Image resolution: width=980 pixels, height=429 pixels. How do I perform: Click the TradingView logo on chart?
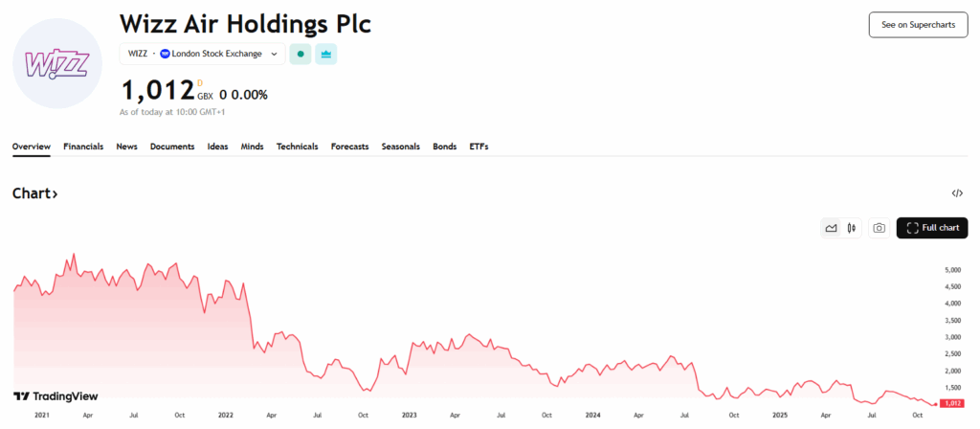(56, 395)
